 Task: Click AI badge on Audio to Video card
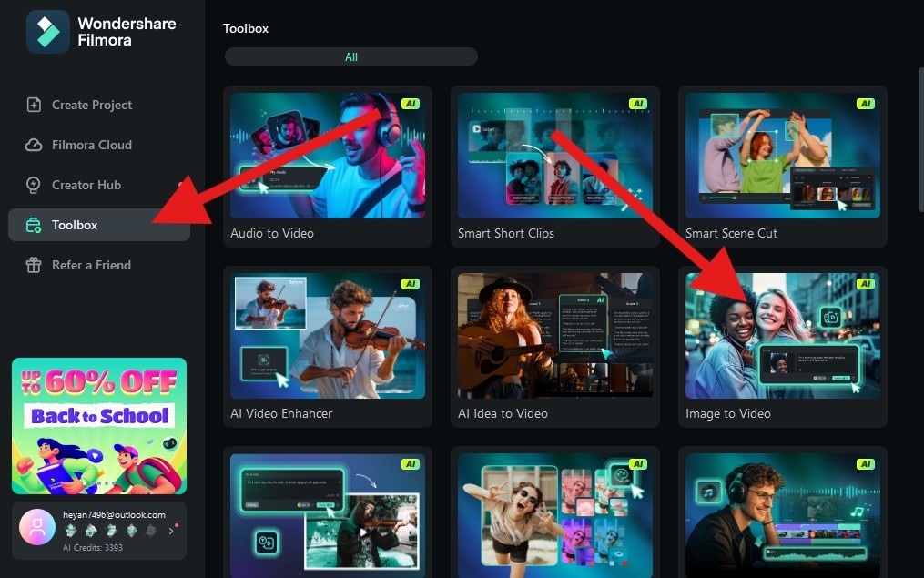tap(411, 104)
